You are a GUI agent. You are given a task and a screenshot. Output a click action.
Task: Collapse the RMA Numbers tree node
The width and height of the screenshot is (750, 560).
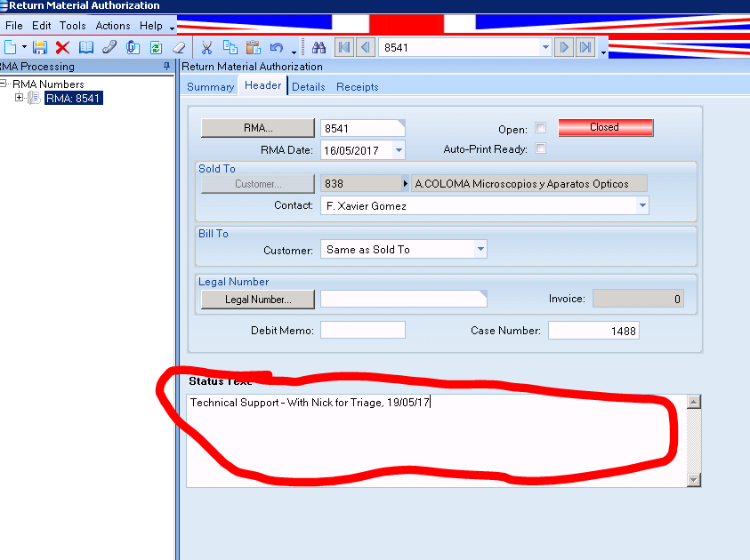[x=3, y=84]
